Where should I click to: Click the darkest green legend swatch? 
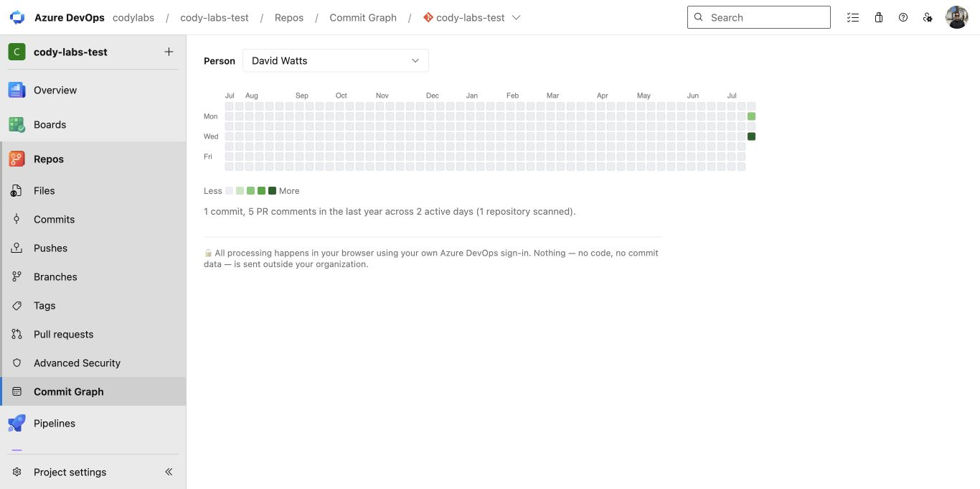pos(272,191)
